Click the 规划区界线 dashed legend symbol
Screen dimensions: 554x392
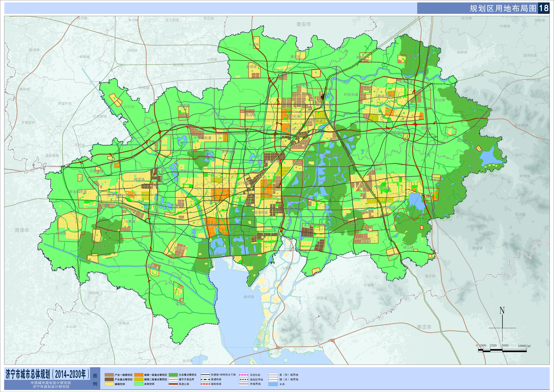243,379
